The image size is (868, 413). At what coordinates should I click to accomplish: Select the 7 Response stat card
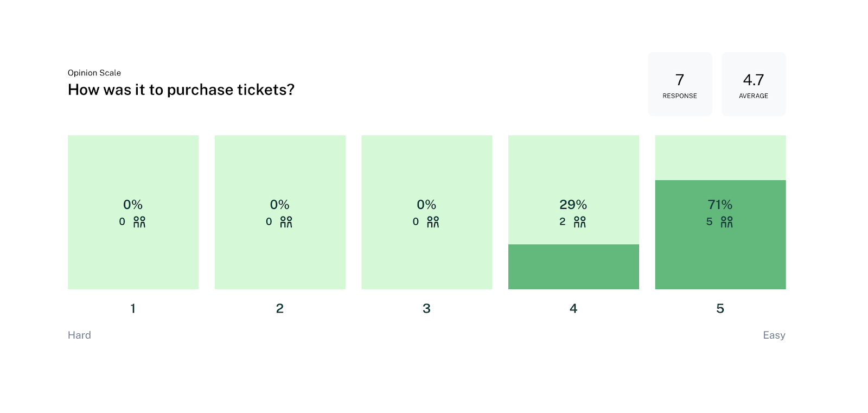(x=680, y=84)
